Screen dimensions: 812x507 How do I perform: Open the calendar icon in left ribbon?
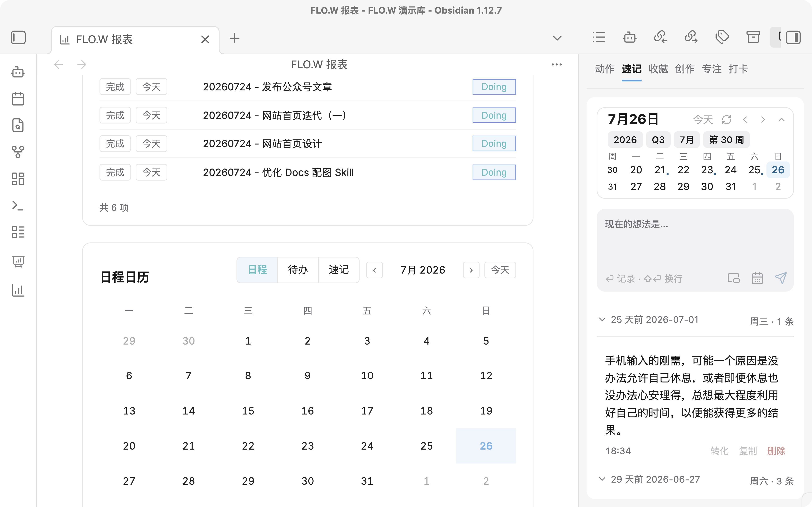click(x=18, y=99)
